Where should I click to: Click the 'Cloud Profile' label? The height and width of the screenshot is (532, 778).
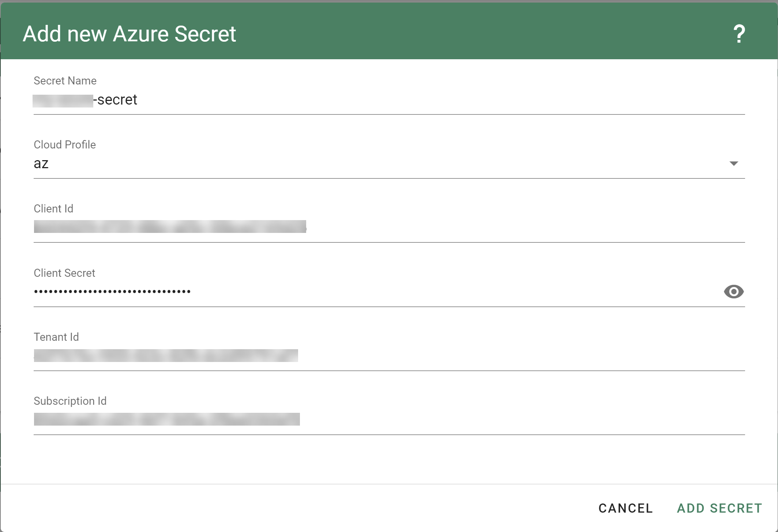point(65,145)
